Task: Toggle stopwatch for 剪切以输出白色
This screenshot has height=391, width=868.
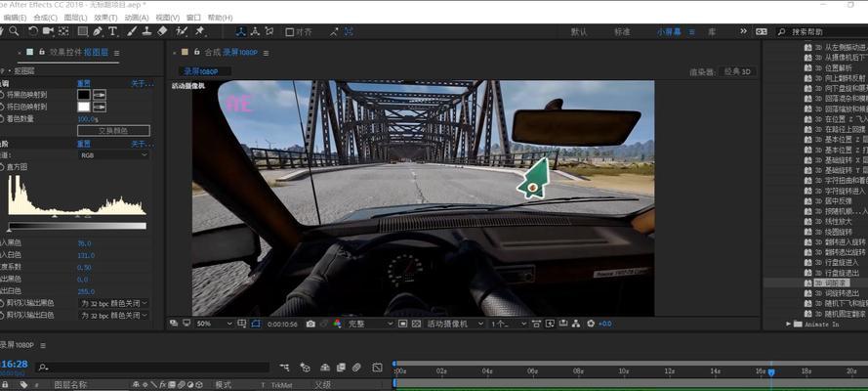Action: point(2,315)
